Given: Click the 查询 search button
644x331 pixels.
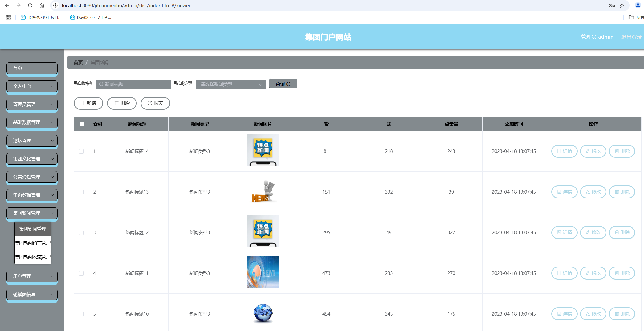Looking at the screenshot, I should 283,84.
